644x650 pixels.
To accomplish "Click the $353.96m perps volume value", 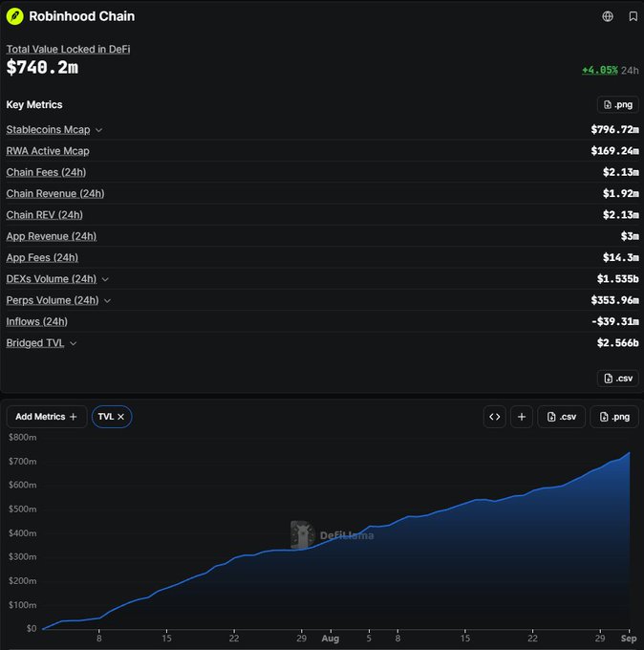I will click(x=614, y=300).
